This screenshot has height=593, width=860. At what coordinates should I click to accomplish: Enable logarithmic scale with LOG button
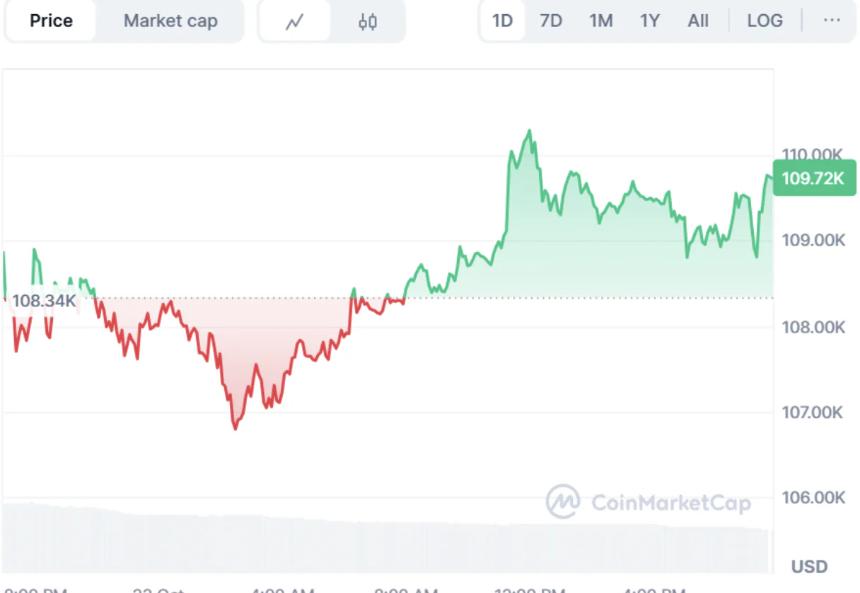pos(764,20)
